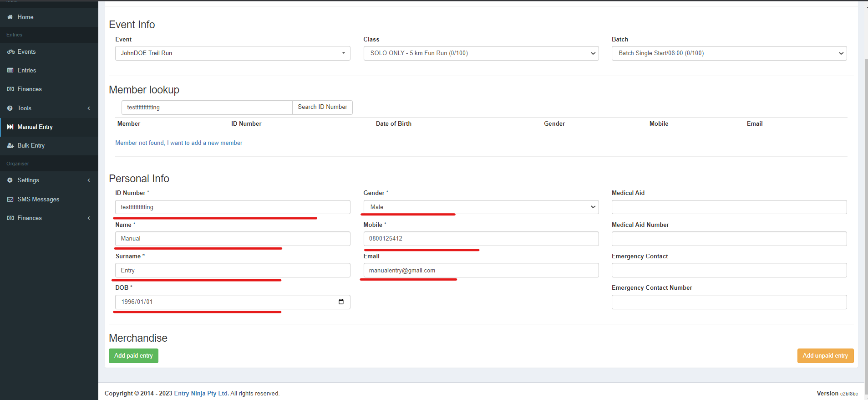
Task: Open Events from the sidebar
Action: click(x=49, y=52)
